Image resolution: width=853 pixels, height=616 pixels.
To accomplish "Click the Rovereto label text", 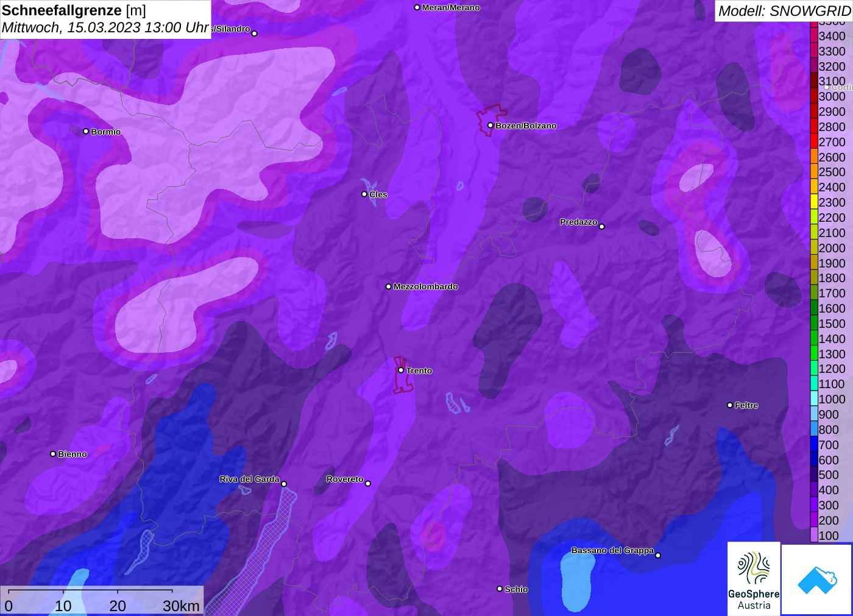I will coord(345,479).
